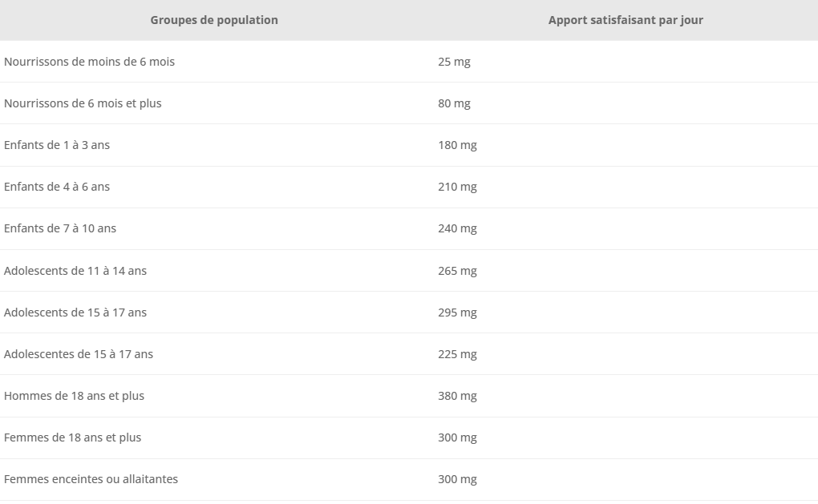The width and height of the screenshot is (818, 504).
Task: Click the '80 mg' value
Action: pos(454,103)
